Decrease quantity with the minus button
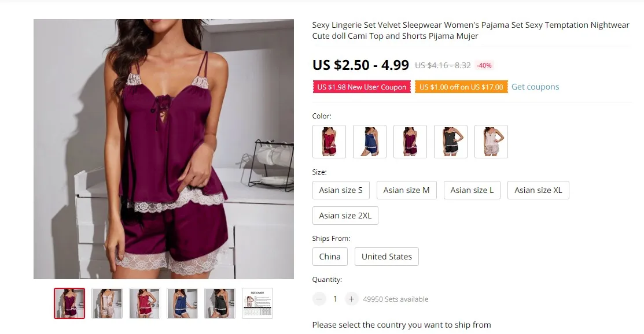 [x=319, y=299]
